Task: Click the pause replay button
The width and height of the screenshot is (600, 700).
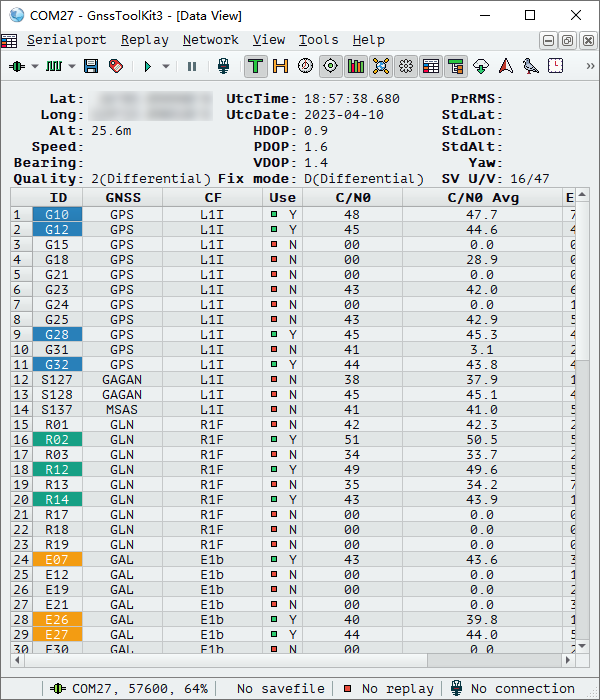Action: [x=192, y=66]
